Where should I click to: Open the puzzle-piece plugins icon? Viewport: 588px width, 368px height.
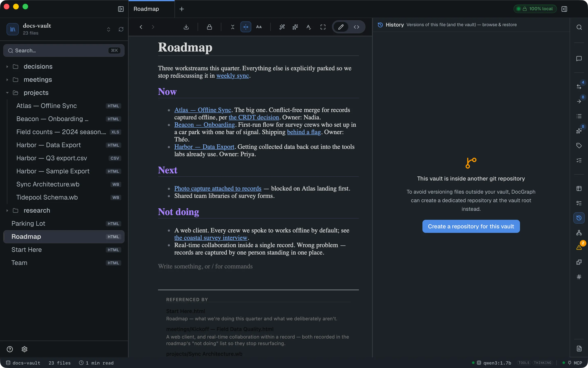point(579,262)
